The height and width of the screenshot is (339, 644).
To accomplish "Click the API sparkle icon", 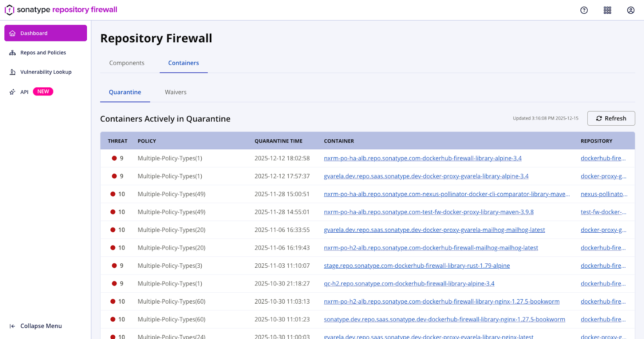I will pyautogui.click(x=12, y=92).
